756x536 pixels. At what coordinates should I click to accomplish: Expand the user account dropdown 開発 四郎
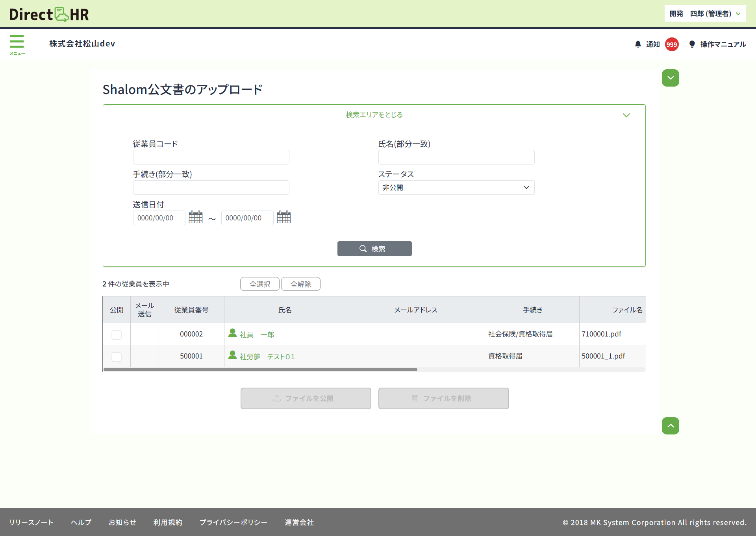point(705,14)
